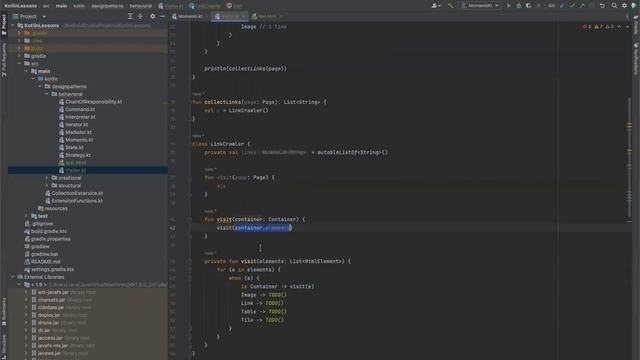Collapse the KotlinLessons root node
This screenshot has width=640, height=360.
click(x=13, y=25)
